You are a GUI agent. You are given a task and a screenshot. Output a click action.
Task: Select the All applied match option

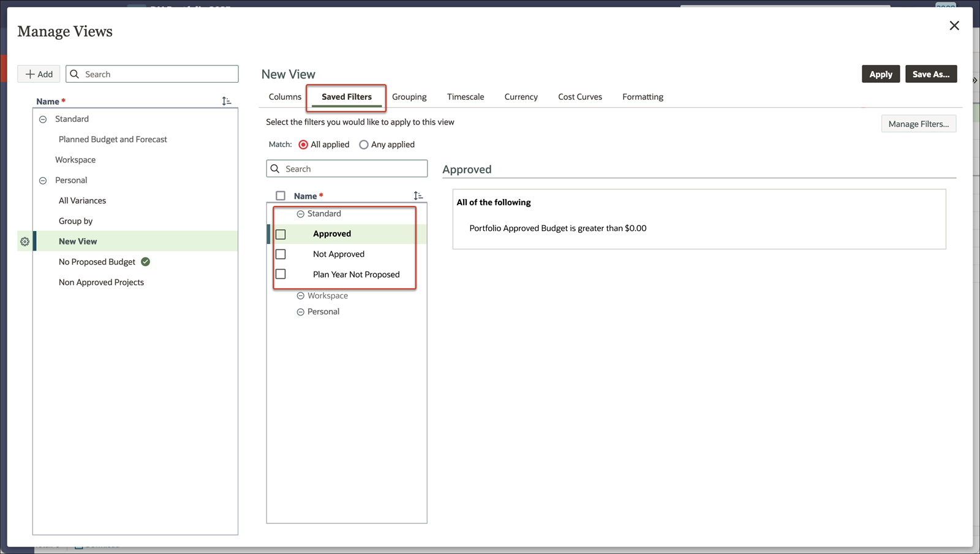[x=303, y=145]
